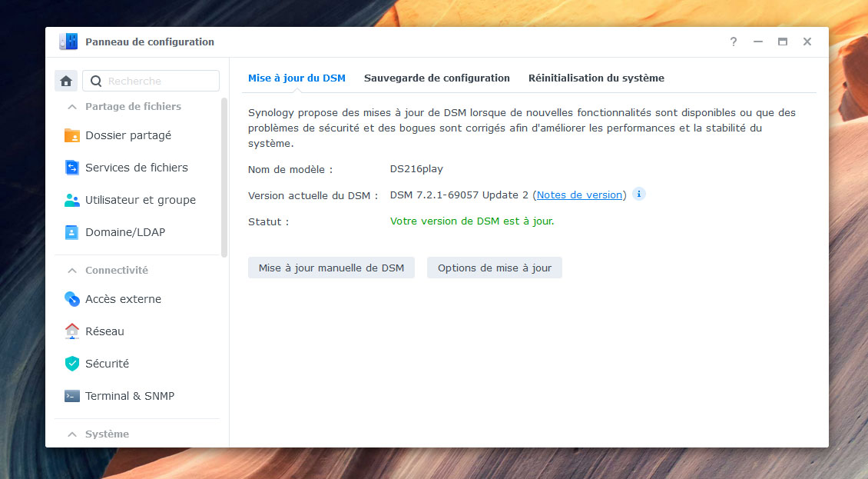This screenshot has height=479, width=868.
Task: Click the info icon beside Notes de version
Action: (x=639, y=194)
